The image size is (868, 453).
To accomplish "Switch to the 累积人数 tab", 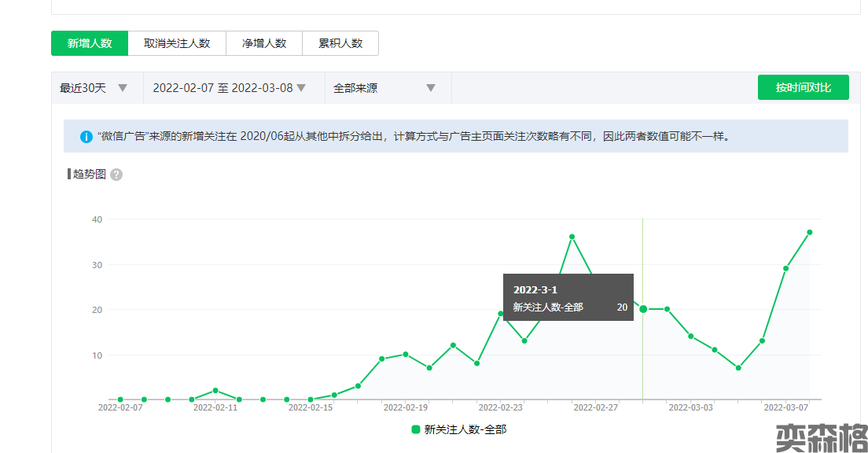I will tap(340, 43).
